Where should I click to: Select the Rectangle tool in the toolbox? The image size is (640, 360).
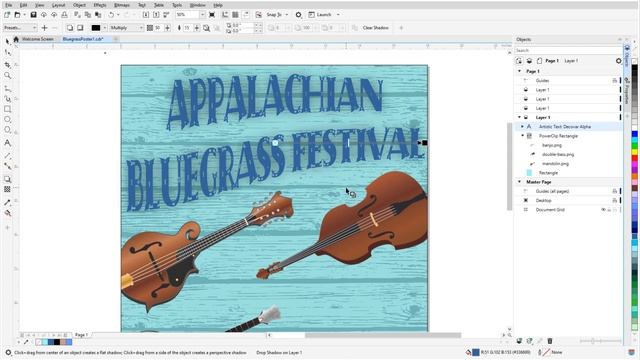click(x=7, y=109)
